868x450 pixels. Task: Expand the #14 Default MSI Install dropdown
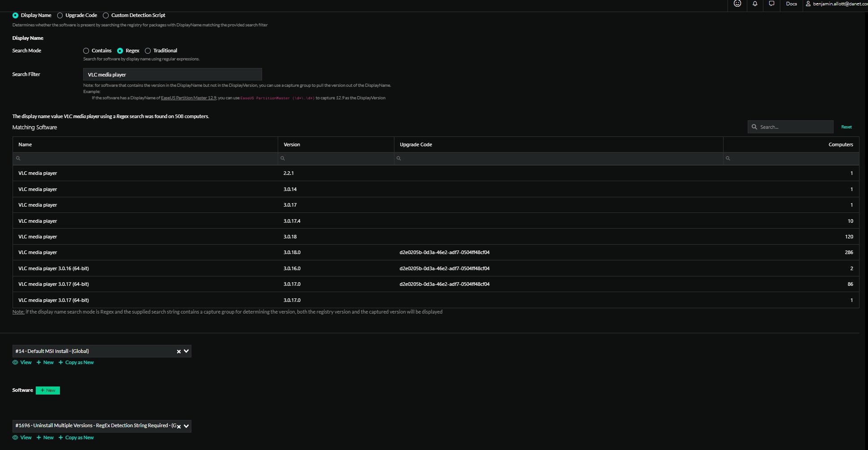(186, 351)
